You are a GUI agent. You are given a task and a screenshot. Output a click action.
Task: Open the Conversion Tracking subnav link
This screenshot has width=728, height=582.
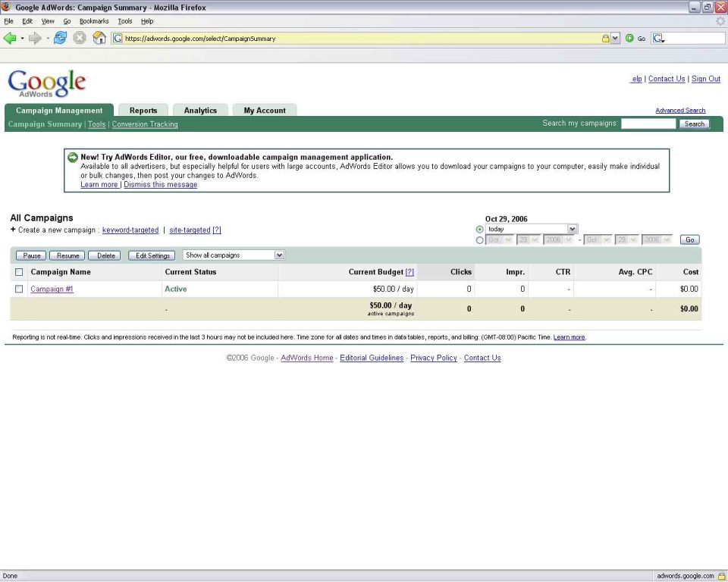pyautogui.click(x=145, y=124)
